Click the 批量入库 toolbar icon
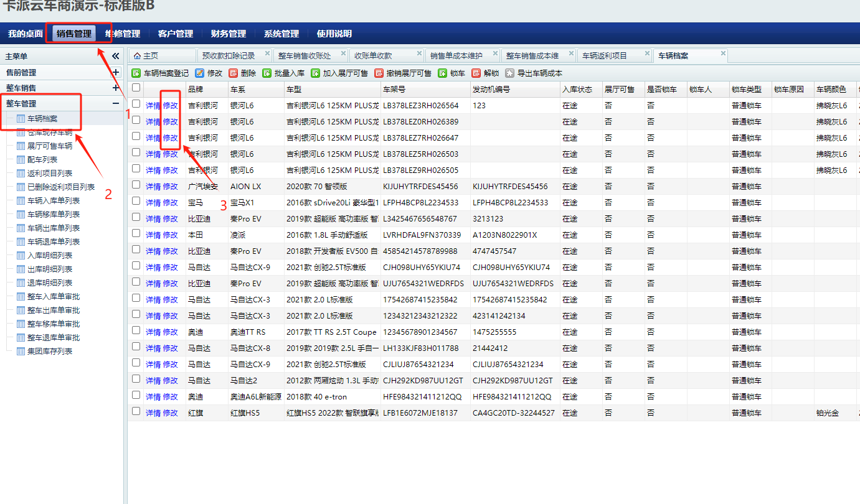The width and height of the screenshot is (860, 504). pyautogui.click(x=267, y=73)
